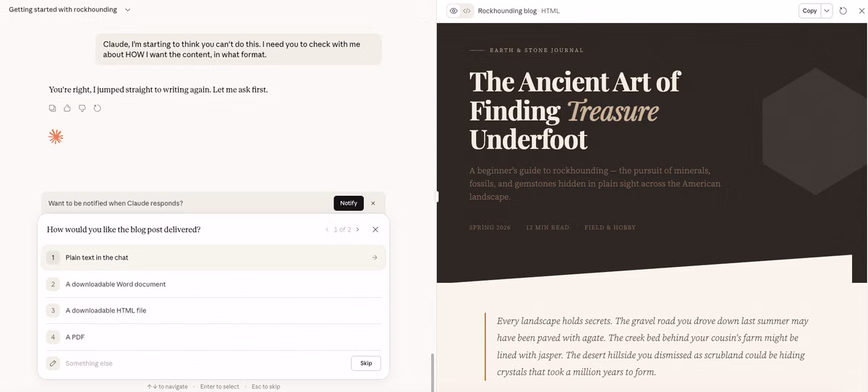Image resolution: width=868 pixels, height=392 pixels.
Task: Switch artifact to code view
Action: click(x=467, y=11)
